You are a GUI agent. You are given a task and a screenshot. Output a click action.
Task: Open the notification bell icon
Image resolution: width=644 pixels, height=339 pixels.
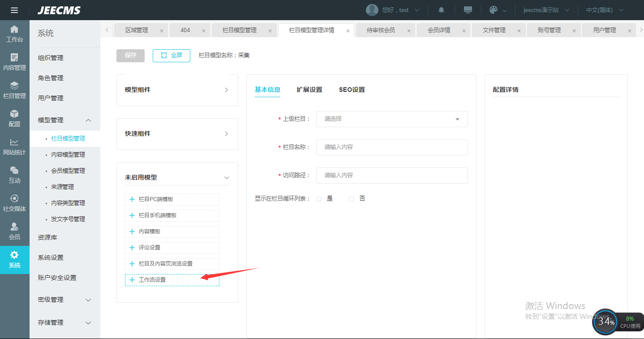point(441,10)
